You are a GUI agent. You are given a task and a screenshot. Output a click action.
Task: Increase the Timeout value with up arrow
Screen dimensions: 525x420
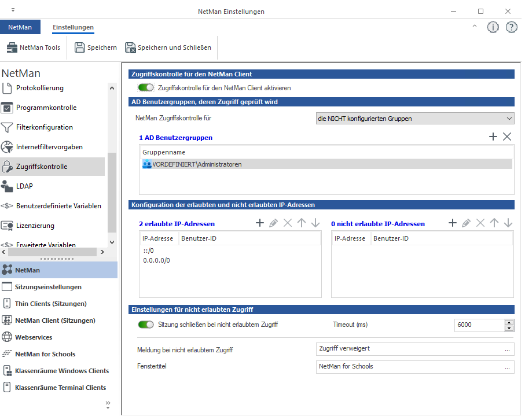click(509, 322)
